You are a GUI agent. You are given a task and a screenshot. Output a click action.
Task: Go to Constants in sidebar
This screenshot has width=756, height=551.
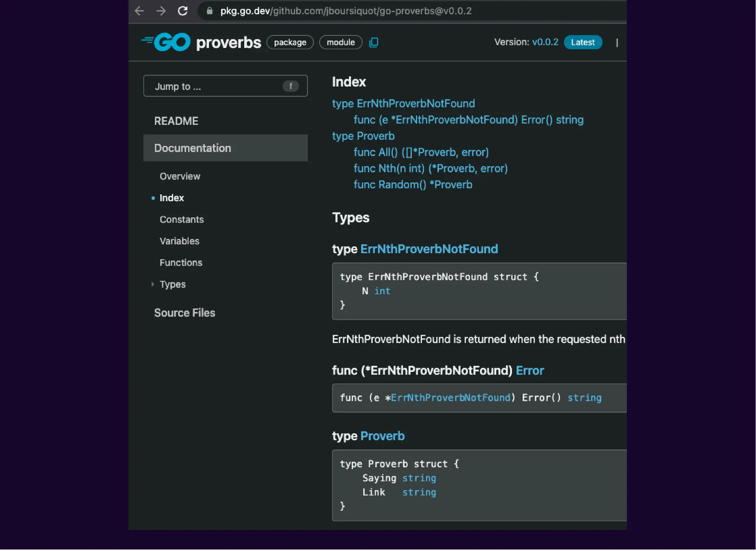pos(182,220)
